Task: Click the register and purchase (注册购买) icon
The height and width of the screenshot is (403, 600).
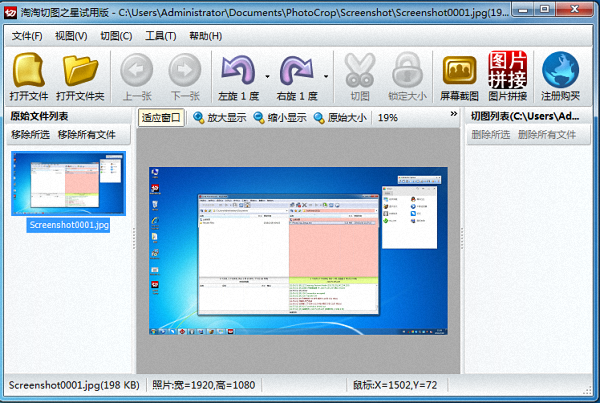Action: coord(561,70)
